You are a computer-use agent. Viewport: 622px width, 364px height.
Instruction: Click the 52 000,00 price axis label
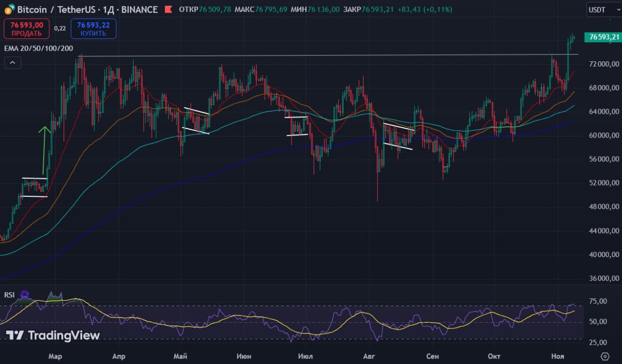click(x=604, y=183)
